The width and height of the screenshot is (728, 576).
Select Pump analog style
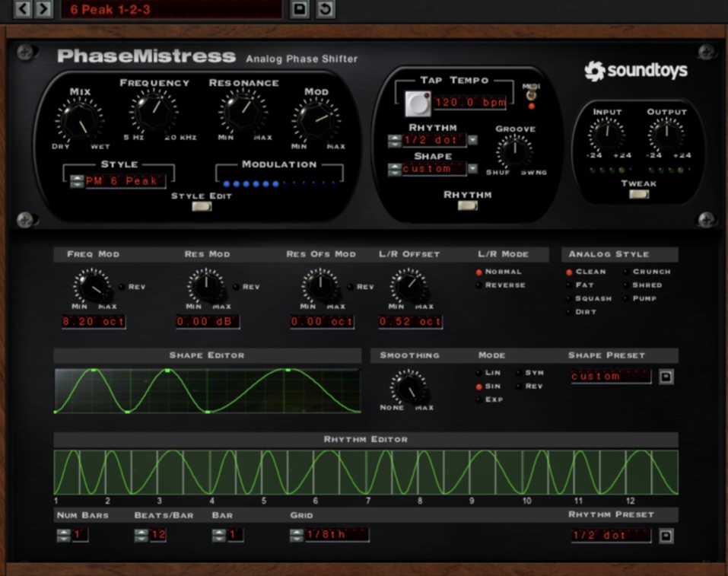[626, 299]
